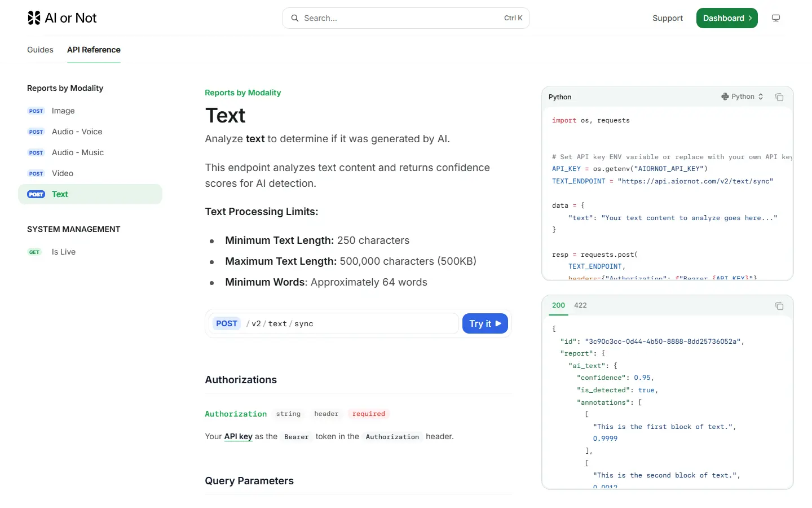The width and height of the screenshot is (812, 508).
Task: Open the Support link
Action: (x=668, y=18)
